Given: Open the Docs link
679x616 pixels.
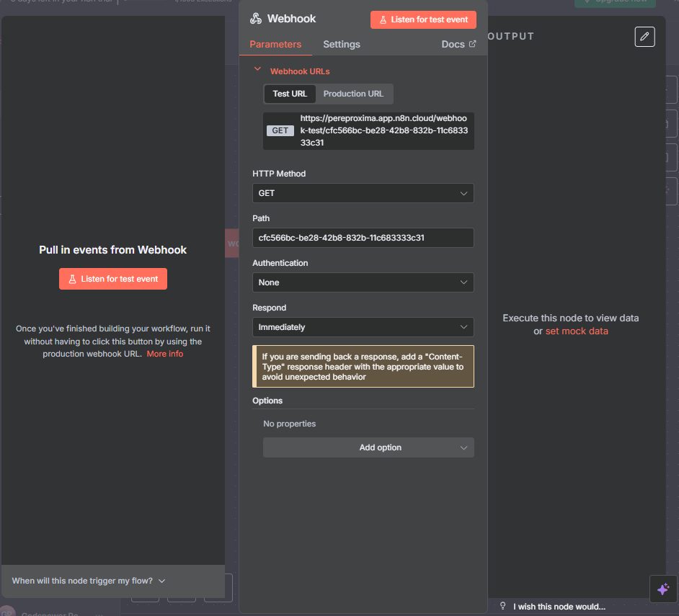Looking at the screenshot, I should [x=458, y=44].
